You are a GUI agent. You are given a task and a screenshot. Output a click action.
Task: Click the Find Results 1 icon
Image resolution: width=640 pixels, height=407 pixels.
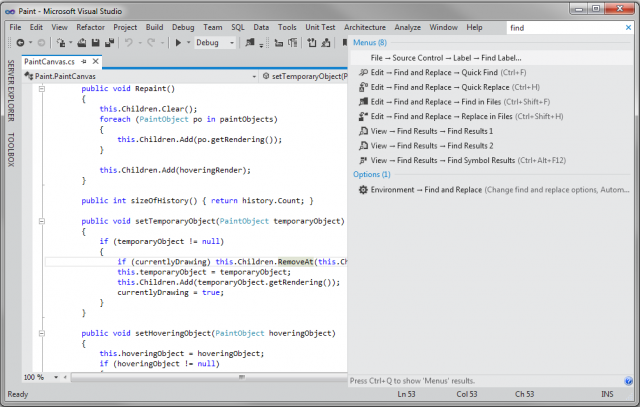point(363,131)
